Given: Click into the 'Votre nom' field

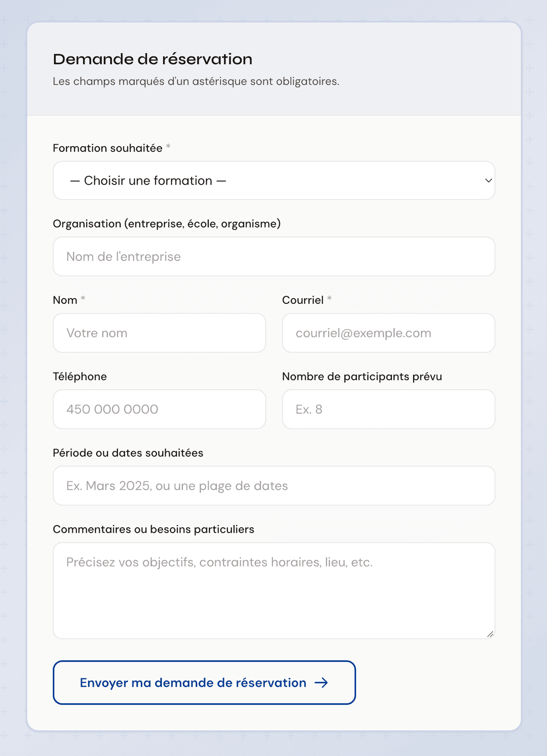Looking at the screenshot, I should pos(159,333).
